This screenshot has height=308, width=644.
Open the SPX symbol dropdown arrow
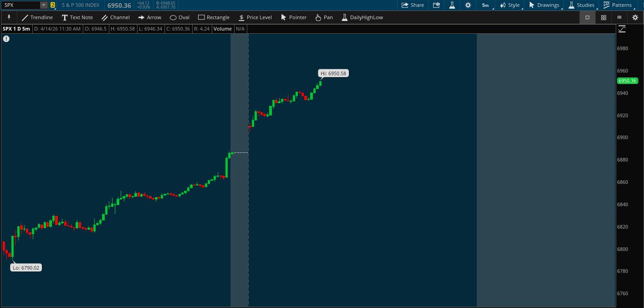[x=43, y=5]
